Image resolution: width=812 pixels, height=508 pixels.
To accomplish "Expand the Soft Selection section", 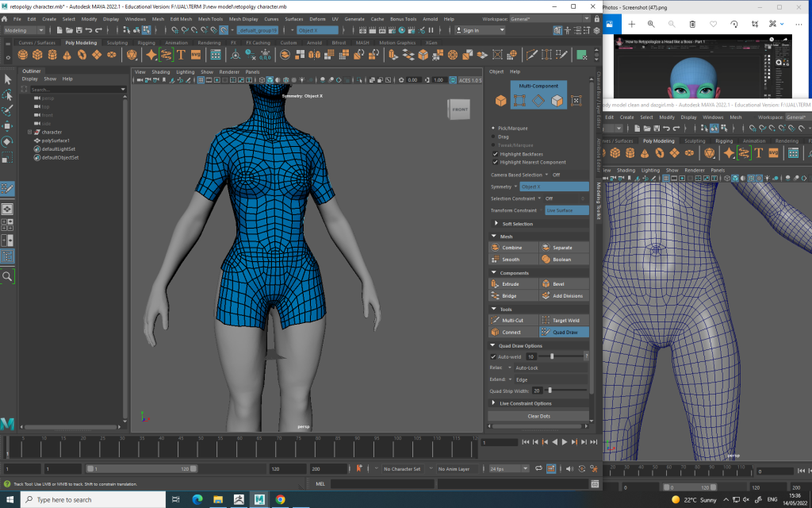I will click(517, 224).
